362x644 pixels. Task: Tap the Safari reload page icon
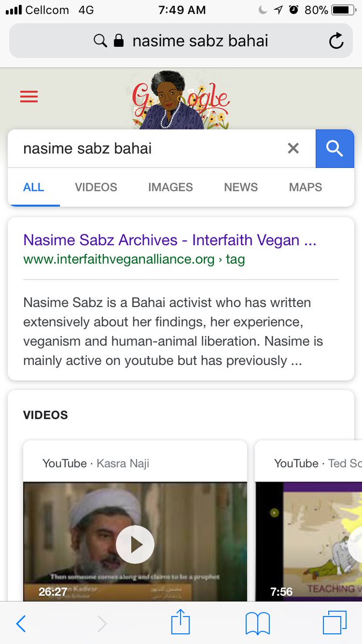point(336,41)
